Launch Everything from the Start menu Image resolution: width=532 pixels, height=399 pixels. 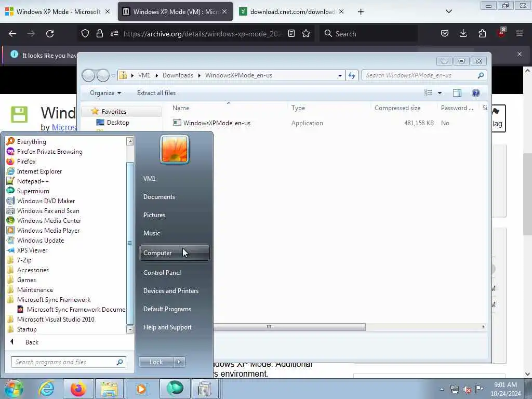pos(31,142)
